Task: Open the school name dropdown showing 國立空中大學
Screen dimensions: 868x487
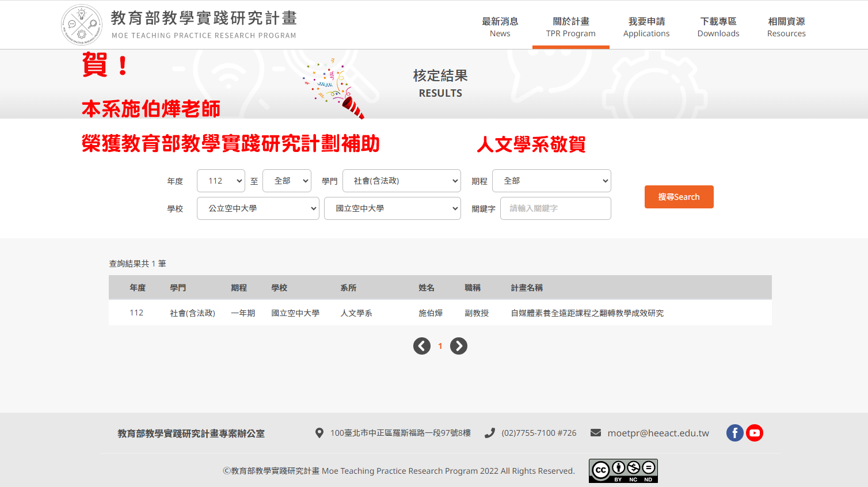Action: 393,208
